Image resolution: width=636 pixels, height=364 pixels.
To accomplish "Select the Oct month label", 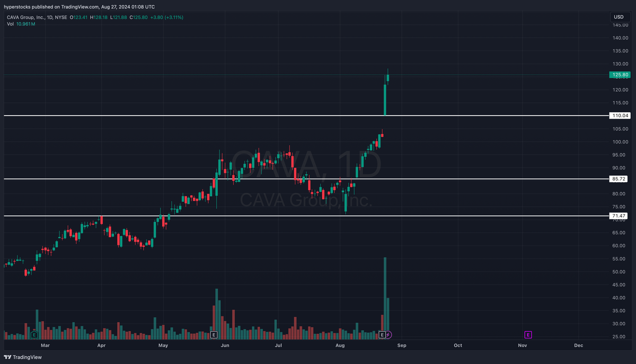I will (x=457, y=345).
